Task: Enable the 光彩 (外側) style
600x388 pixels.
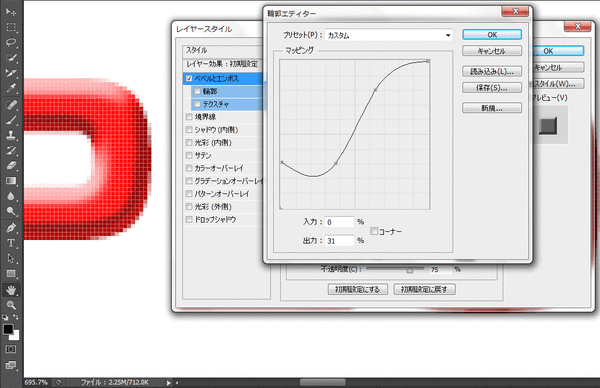Action: (189, 207)
